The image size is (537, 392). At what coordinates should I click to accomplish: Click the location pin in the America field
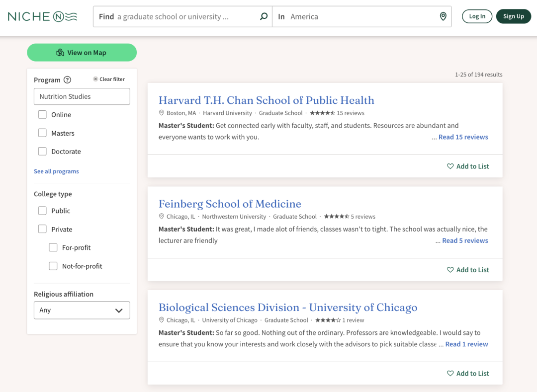pos(443,16)
